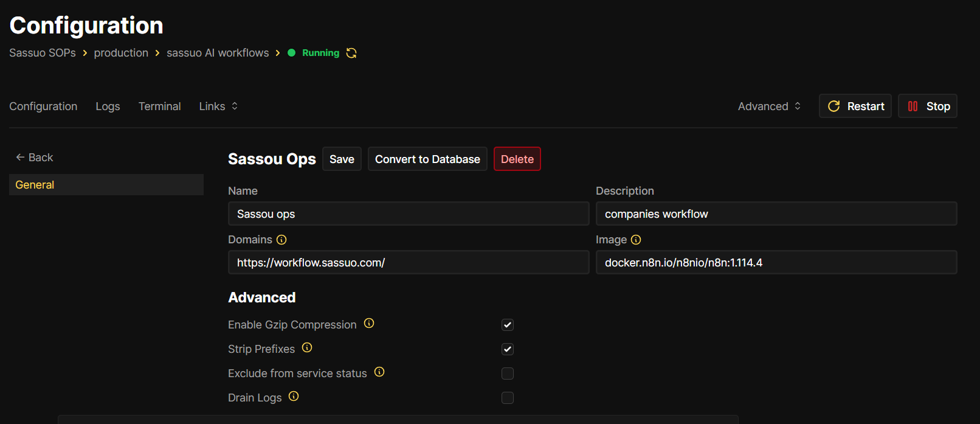
Task: Go back using the Back arrow
Action: click(x=34, y=158)
